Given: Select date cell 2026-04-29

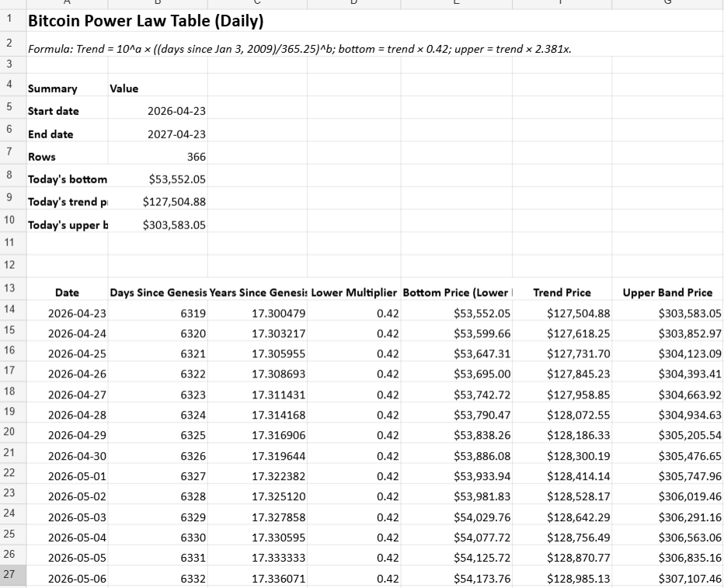Looking at the screenshot, I should click(68, 433).
